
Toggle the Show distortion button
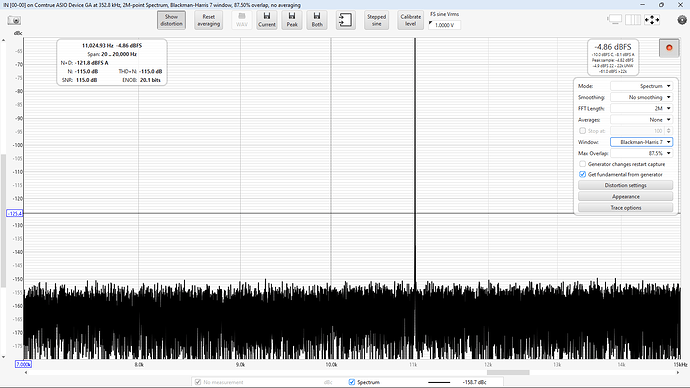(x=171, y=20)
